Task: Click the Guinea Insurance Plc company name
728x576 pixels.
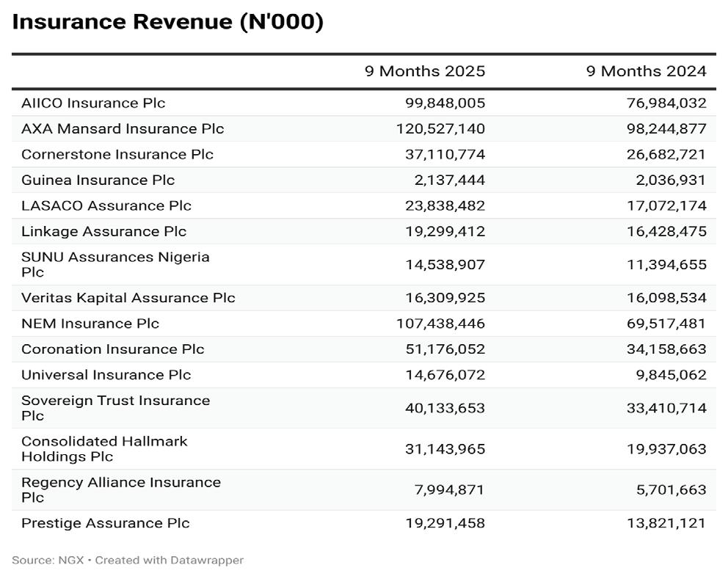Action: coord(98,180)
